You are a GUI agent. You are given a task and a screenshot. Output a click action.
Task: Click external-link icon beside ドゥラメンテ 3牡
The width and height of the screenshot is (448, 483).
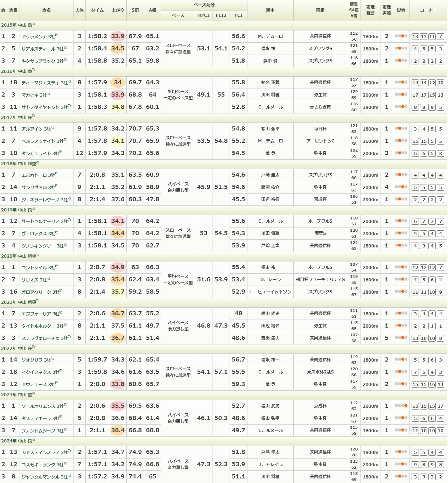click(57, 35)
